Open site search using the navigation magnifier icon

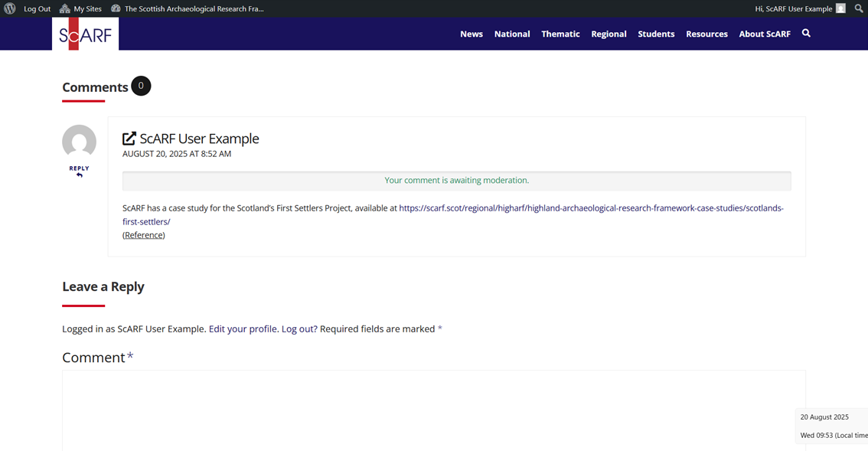click(x=806, y=34)
